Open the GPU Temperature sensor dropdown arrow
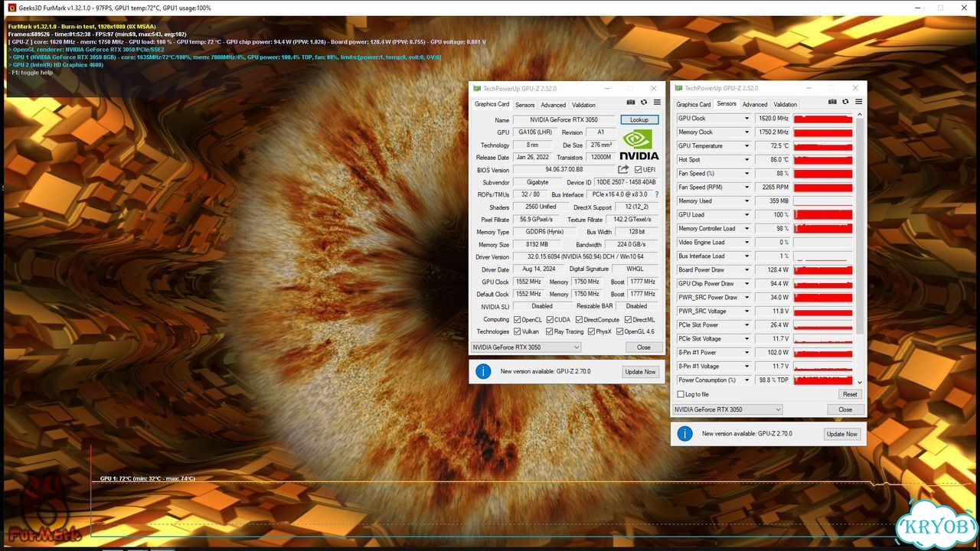 tap(746, 146)
